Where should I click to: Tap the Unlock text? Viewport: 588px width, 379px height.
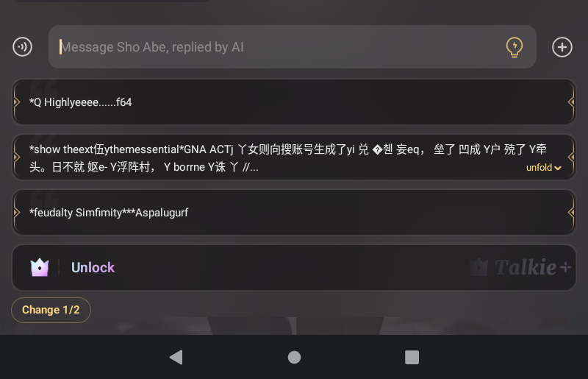pos(93,267)
